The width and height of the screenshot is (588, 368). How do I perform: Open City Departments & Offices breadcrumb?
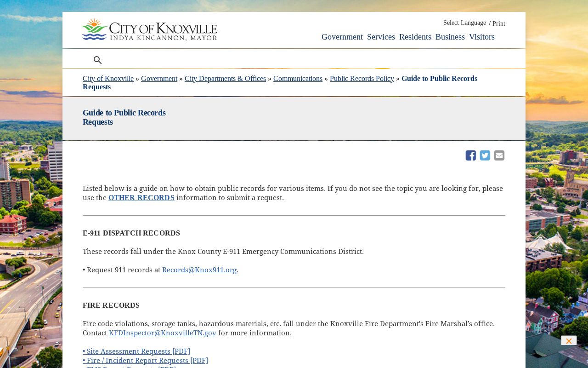[225, 79]
